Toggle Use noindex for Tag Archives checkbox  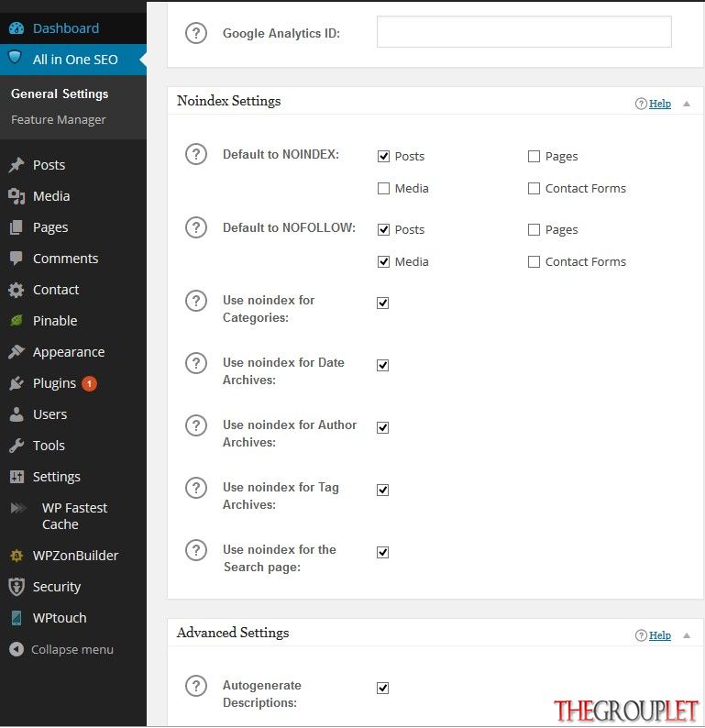tap(382, 490)
